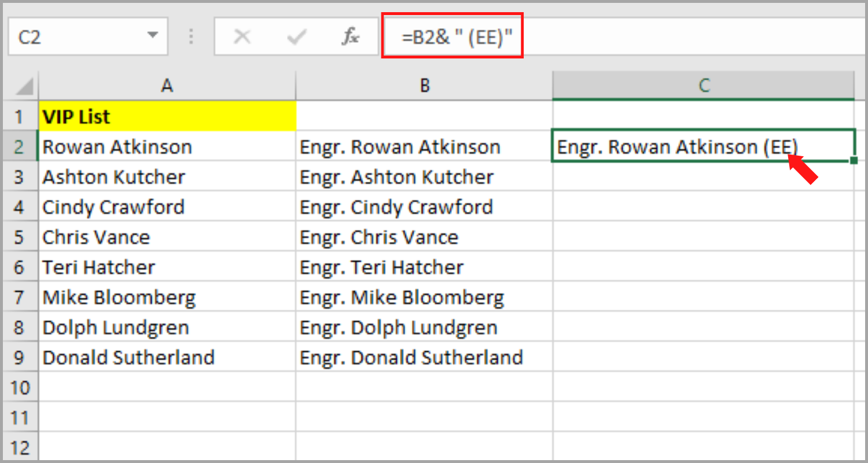868x463 pixels.
Task: Click the Enter checkmark icon in formula bar
Action: [296, 36]
